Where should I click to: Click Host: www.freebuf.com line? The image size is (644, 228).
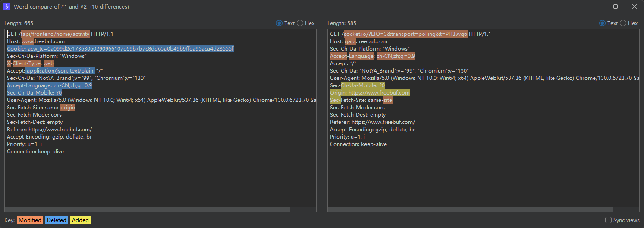tap(36, 41)
